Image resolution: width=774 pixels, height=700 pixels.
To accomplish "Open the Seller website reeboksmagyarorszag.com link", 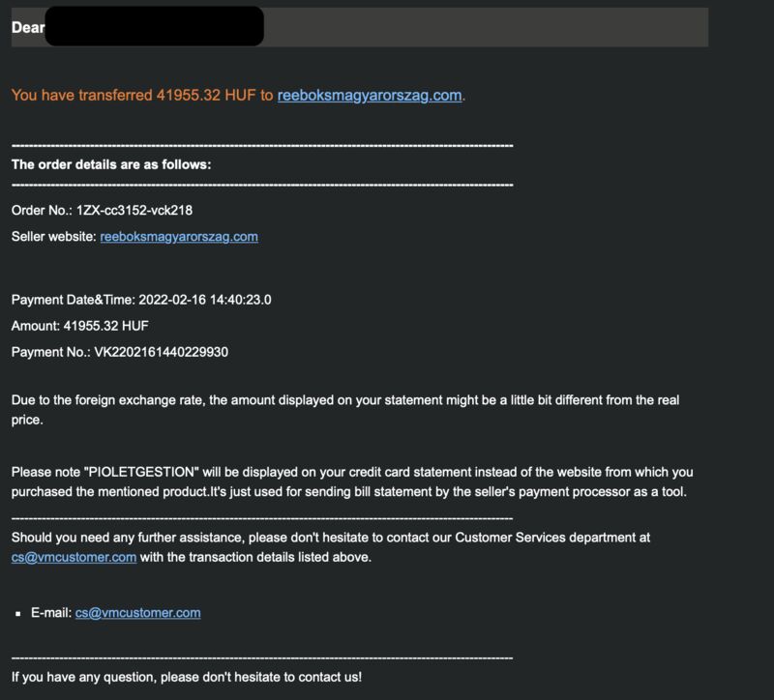I will pos(179,237).
